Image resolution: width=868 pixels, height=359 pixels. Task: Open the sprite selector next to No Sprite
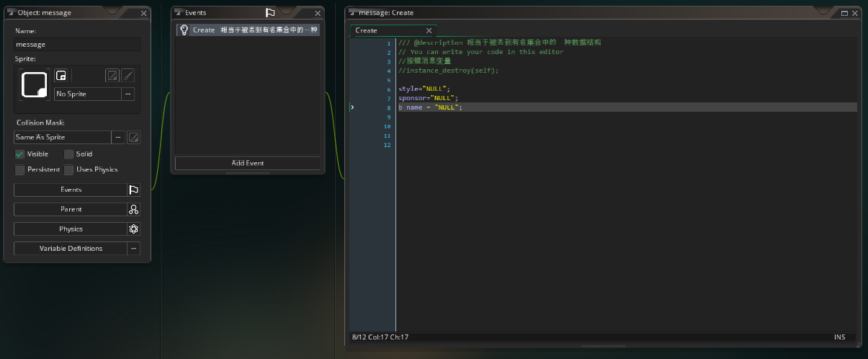[127, 94]
